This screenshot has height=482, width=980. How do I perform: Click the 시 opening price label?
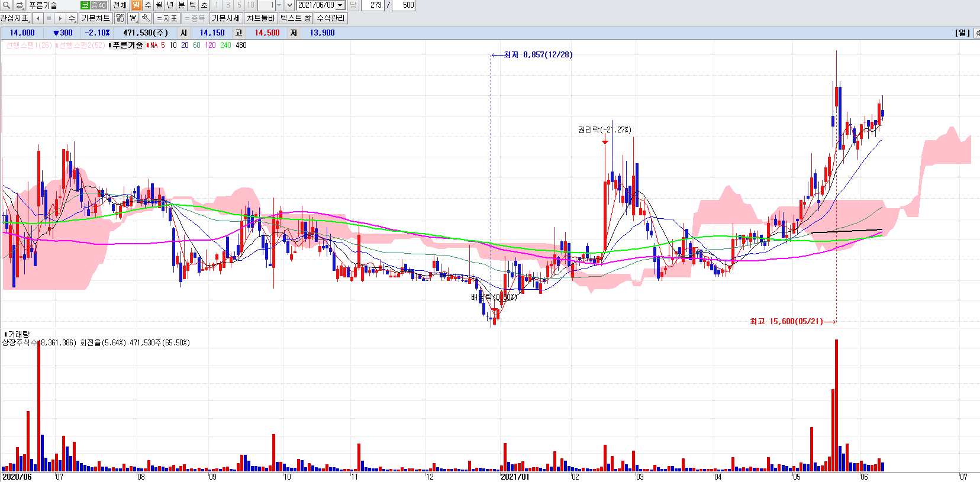(x=184, y=33)
